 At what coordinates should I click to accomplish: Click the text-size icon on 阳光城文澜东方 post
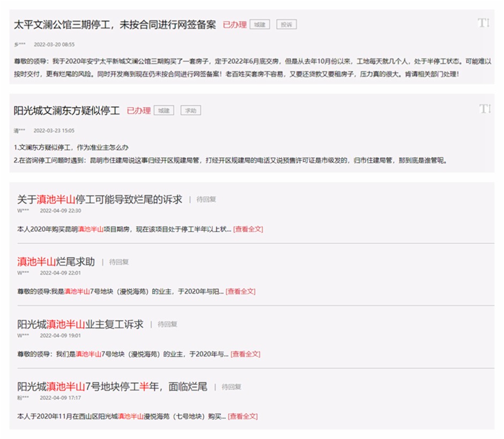[484, 109]
